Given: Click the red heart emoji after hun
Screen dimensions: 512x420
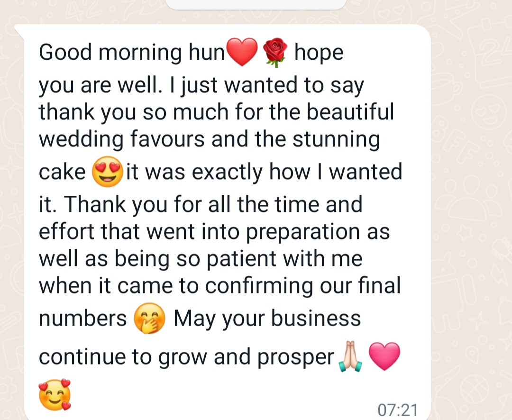Looking at the screenshot, I should click(x=242, y=52).
